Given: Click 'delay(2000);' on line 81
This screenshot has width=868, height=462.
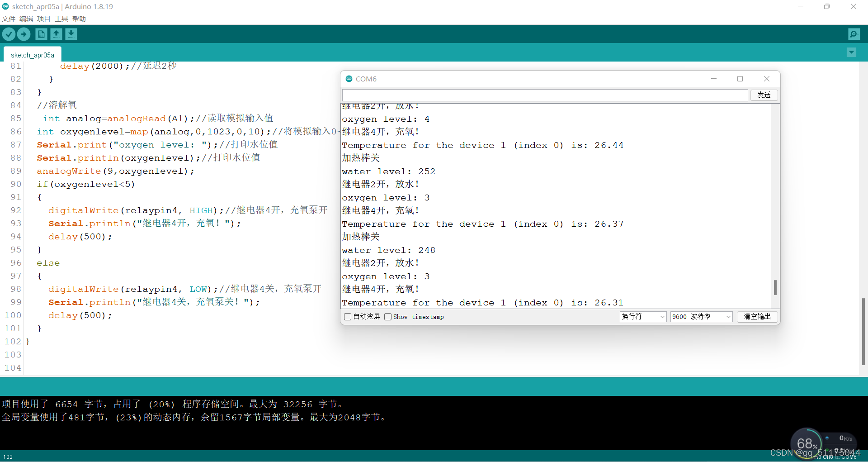Looking at the screenshot, I should 95,66.
